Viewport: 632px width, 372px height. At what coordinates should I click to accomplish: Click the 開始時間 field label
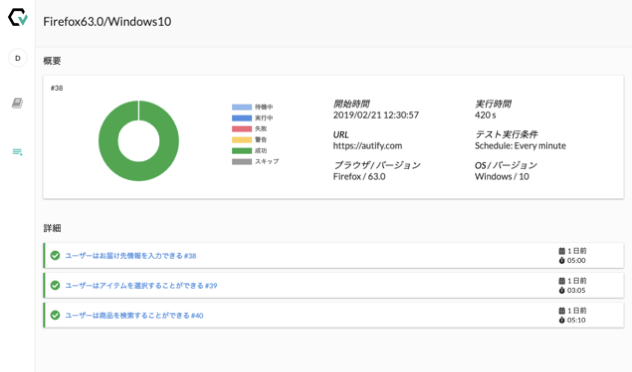[x=351, y=104]
